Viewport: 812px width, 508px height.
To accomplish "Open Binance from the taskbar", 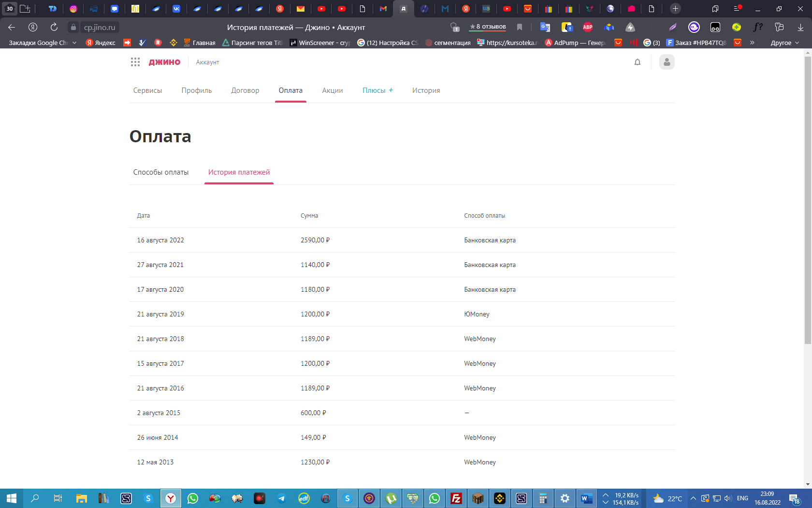I will [500, 498].
